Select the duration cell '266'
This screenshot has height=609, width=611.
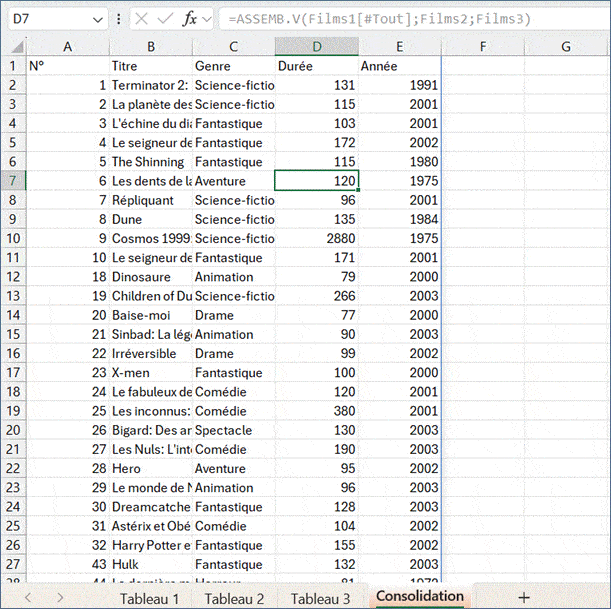coord(317,296)
